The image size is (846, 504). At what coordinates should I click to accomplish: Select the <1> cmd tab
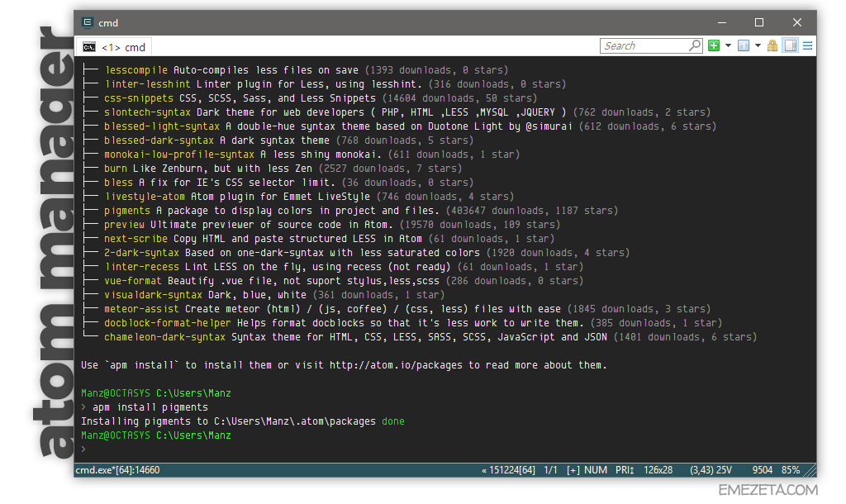tap(115, 47)
